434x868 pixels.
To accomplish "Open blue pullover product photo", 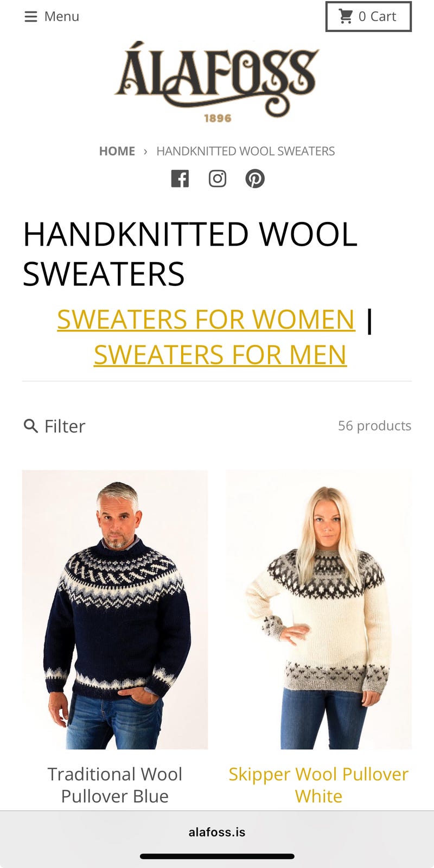I will 115,610.
